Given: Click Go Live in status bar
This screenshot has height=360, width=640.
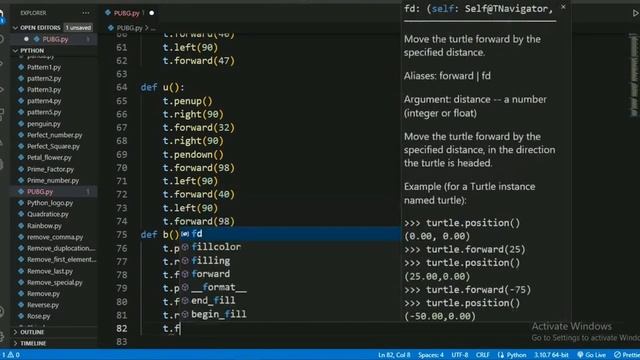Looking at the screenshot, I should (592, 355).
